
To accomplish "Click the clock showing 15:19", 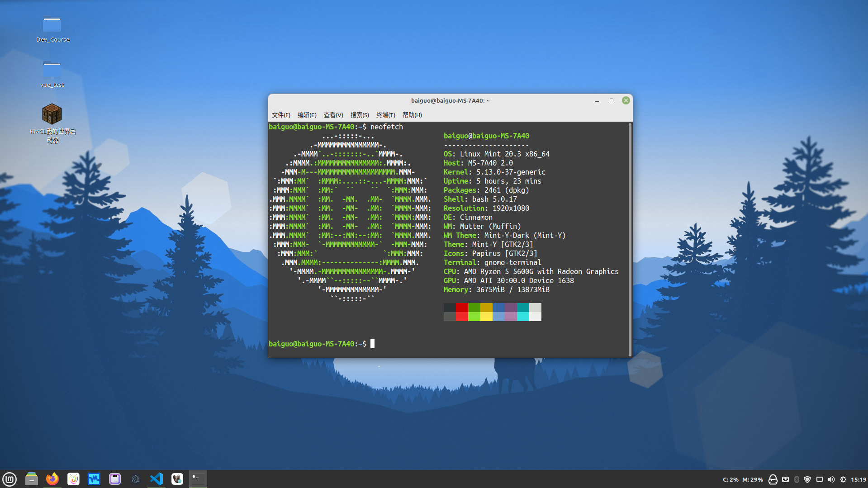I will (x=858, y=479).
